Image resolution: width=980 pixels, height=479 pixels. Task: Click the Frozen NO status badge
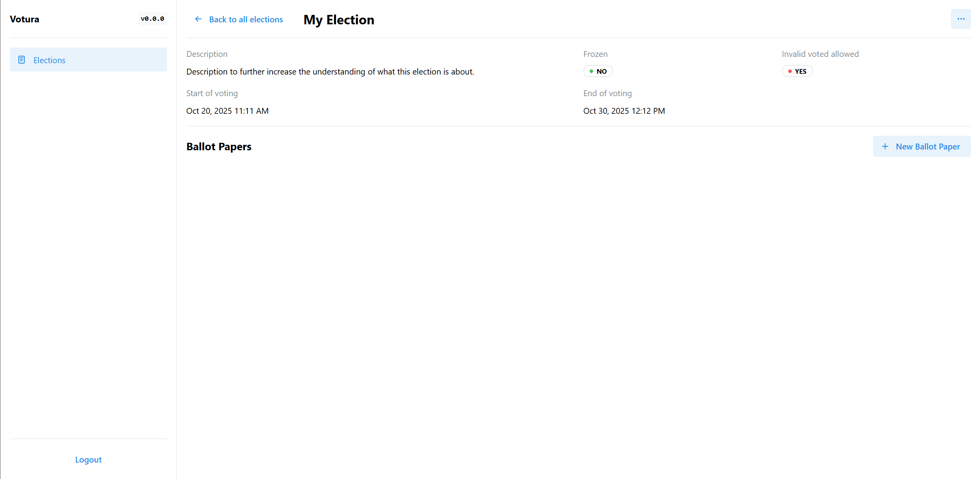point(598,71)
